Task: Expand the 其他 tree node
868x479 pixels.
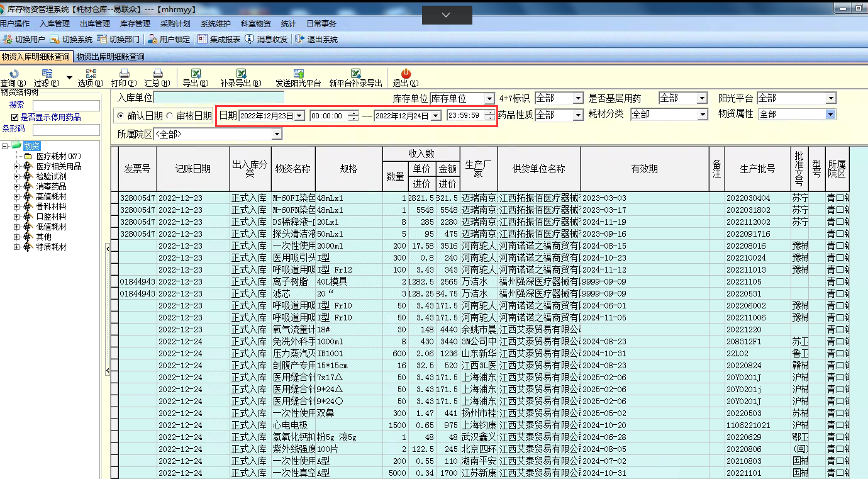Action: pyautogui.click(x=17, y=237)
